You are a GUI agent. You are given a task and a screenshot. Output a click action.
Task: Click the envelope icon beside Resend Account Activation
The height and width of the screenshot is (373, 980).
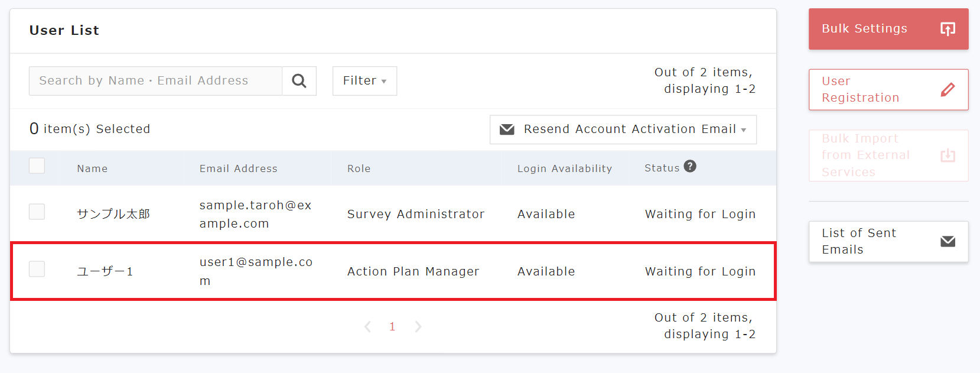click(507, 129)
